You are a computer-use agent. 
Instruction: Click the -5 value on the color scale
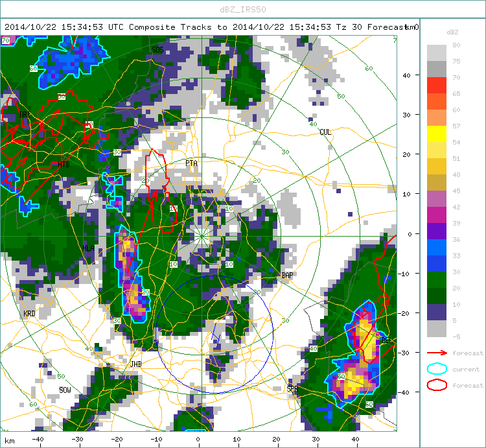tap(456, 336)
